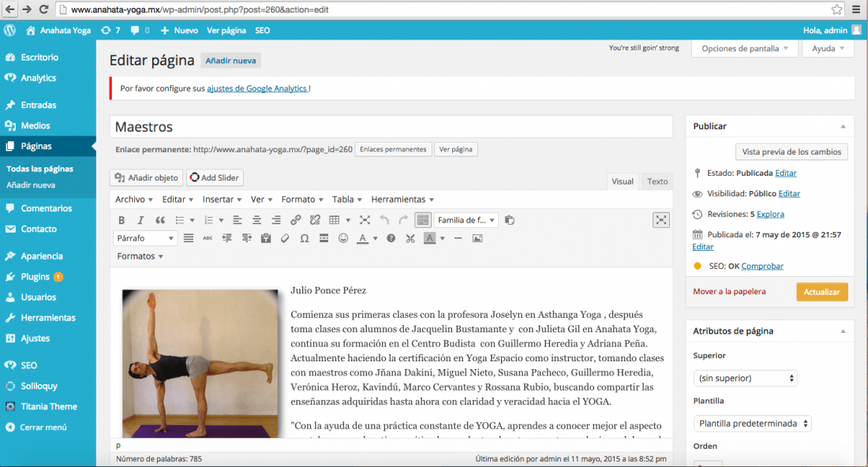This screenshot has width=868, height=467.
Task: Open the text color palette arrow
Action: [376, 238]
